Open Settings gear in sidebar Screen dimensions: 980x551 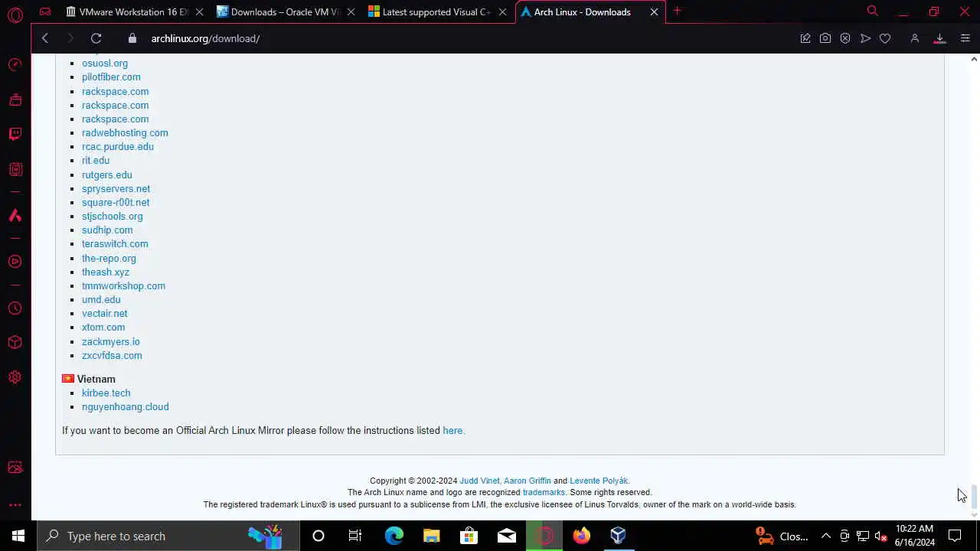[15, 377]
